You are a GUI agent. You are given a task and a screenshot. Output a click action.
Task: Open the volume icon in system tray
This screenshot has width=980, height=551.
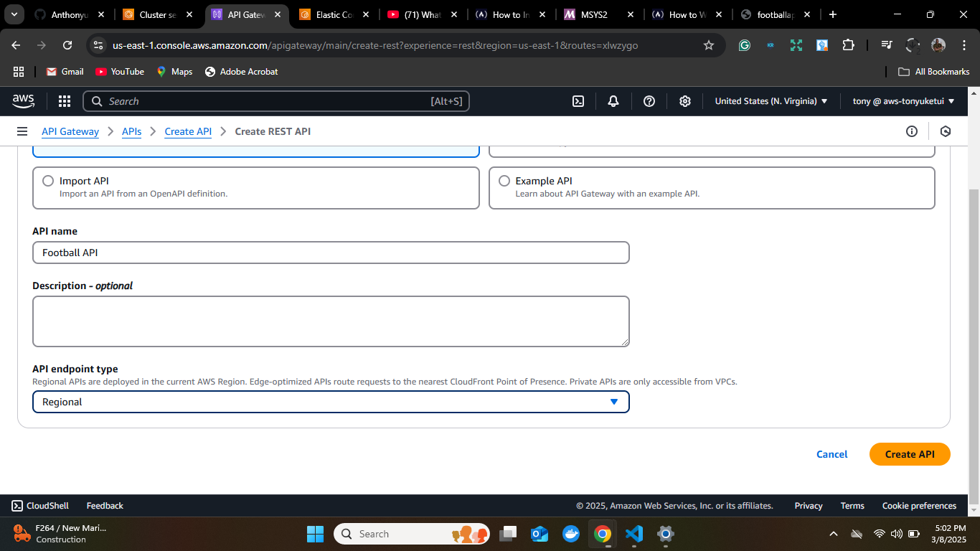pyautogui.click(x=896, y=534)
